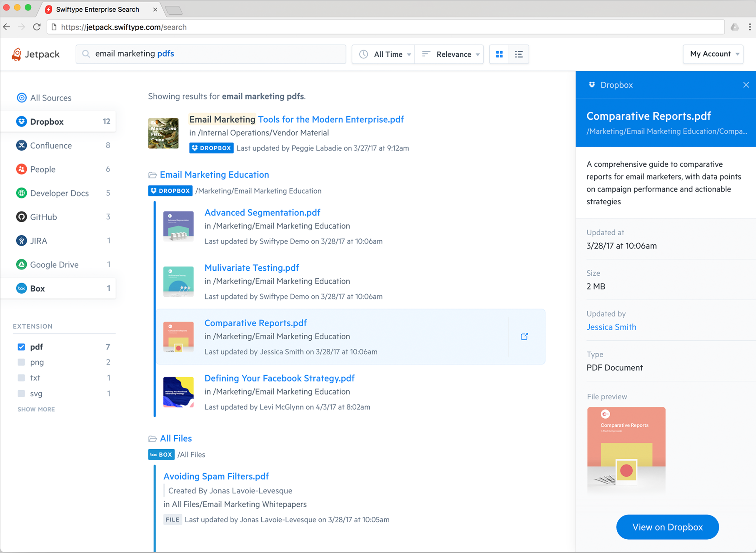Switch to grid view
Viewport: 756px width, 553px height.
tap(499, 54)
